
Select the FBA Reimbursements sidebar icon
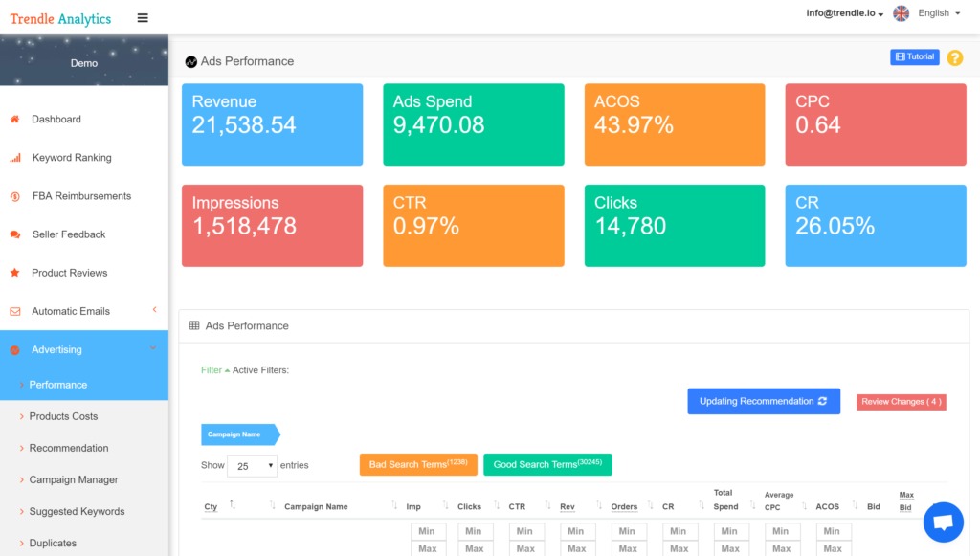(x=13, y=195)
